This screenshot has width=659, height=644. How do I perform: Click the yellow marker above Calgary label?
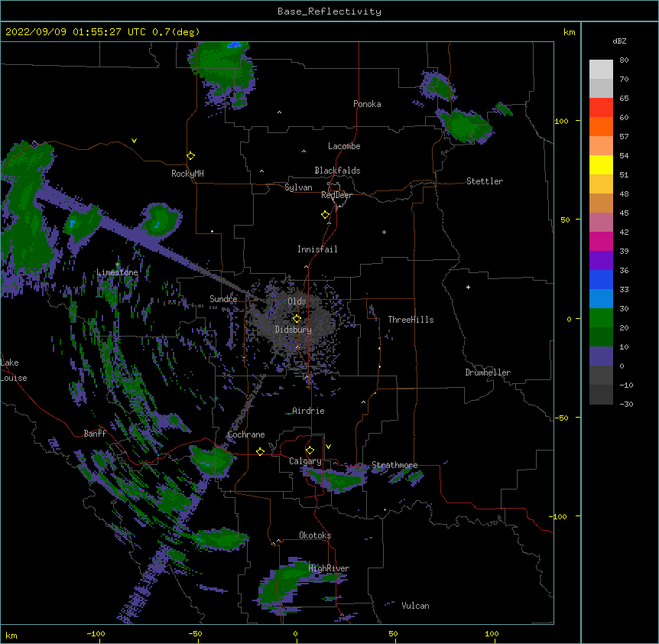pyautogui.click(x=310, y=450)
